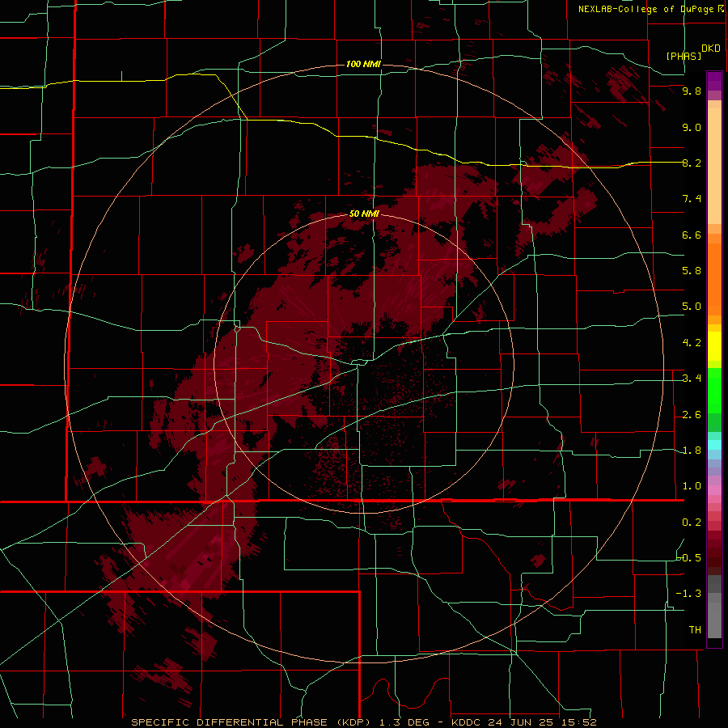Click the 2.6 scale value
Image resolution: width=728 pixels, height=728 pixels.
(692, 415)
